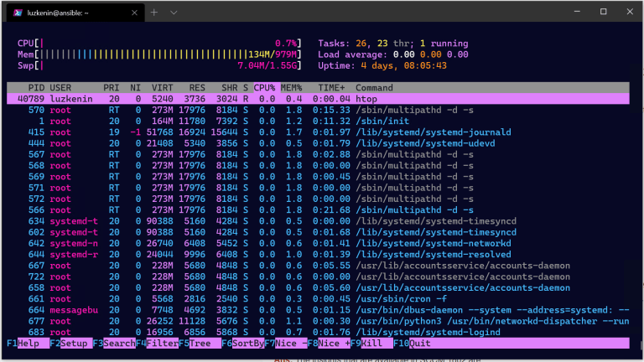Click the Tasks count text

(x=393, y=44)
